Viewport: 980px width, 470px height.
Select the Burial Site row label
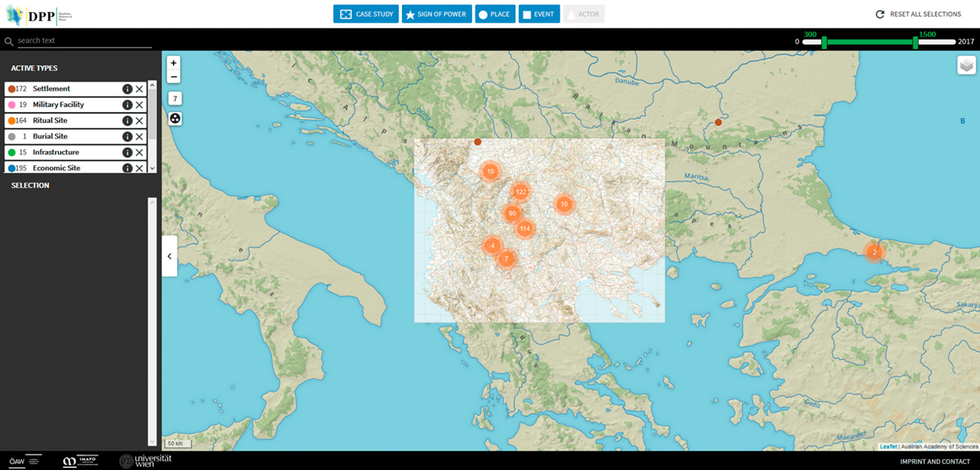[x=50, y=136]
